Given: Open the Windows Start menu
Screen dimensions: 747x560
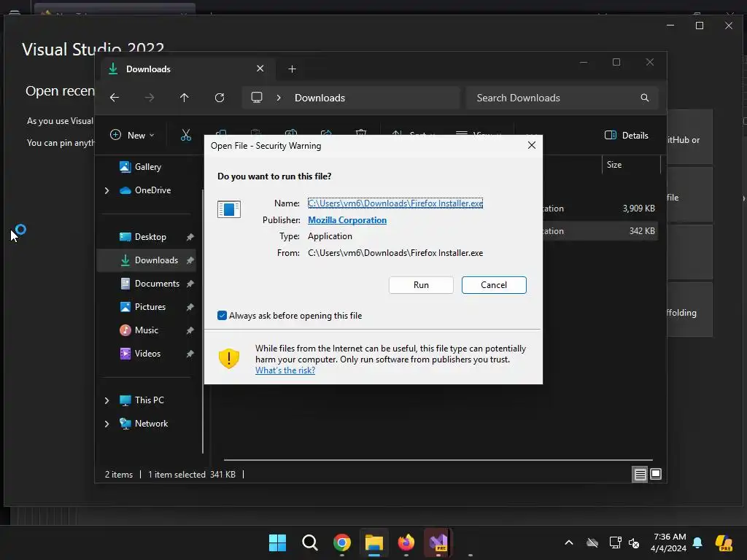Looking at the screenshot, I should pos(277,542).
